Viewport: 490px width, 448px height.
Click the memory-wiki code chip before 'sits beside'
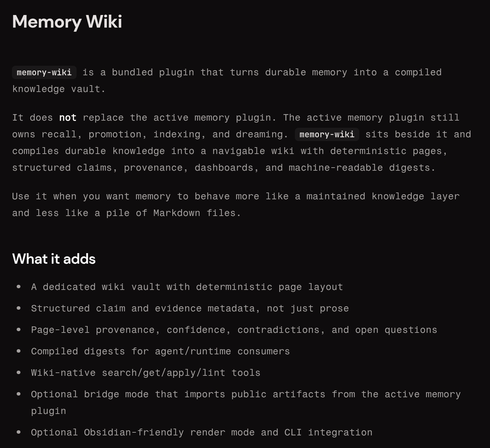coord(327,135)
